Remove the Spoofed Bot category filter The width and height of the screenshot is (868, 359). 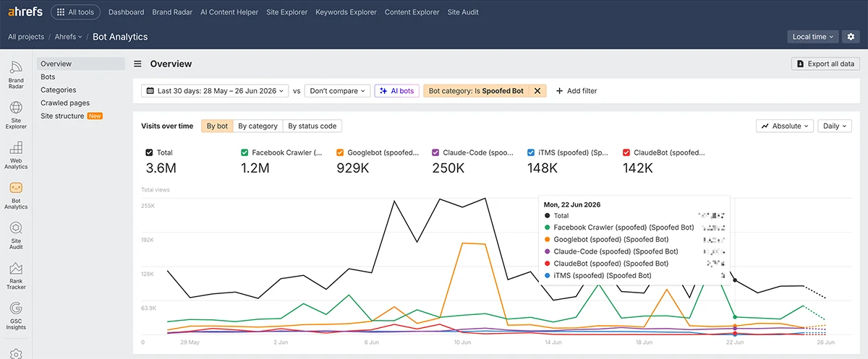(537, 91)
